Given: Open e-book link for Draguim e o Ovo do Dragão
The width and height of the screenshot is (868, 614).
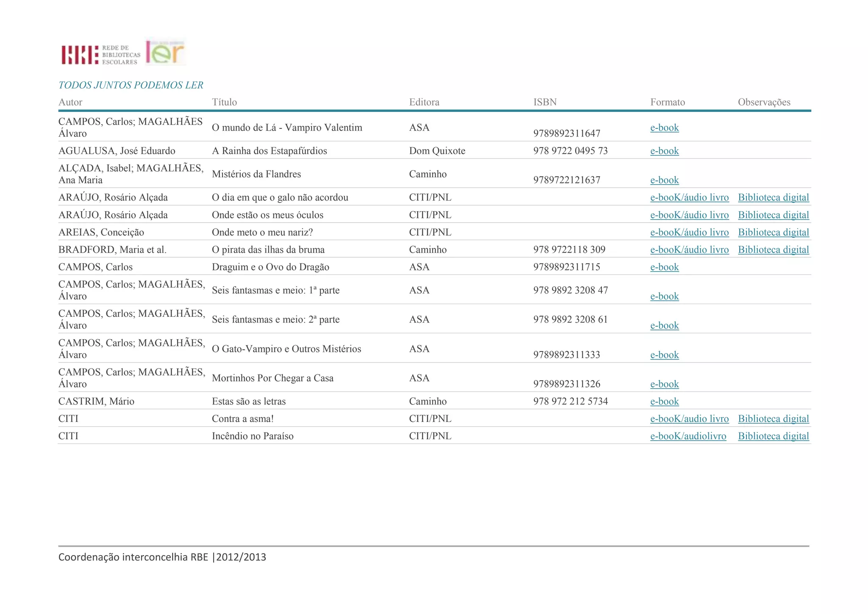Looking at the screenshot, I should click(x=664, y=267).
